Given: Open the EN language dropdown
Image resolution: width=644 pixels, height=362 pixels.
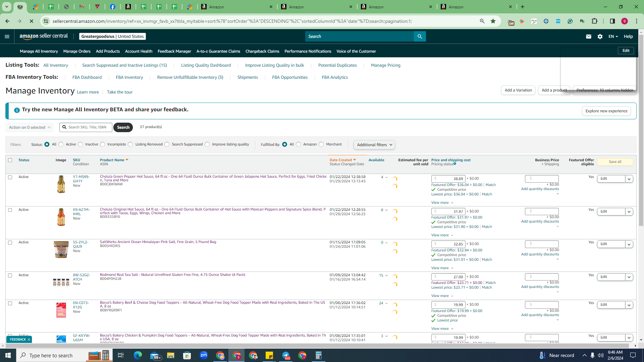Looking at the screenshot, I should click(x=613, y=37).
